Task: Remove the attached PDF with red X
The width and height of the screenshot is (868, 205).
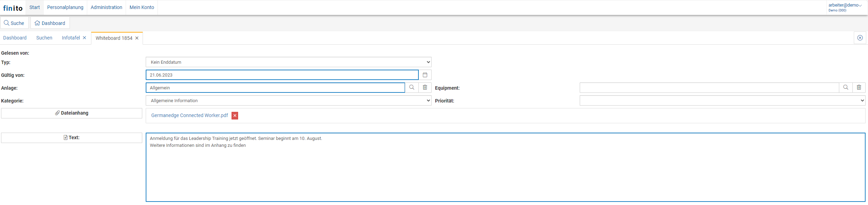Action: [x=235, y=116]
